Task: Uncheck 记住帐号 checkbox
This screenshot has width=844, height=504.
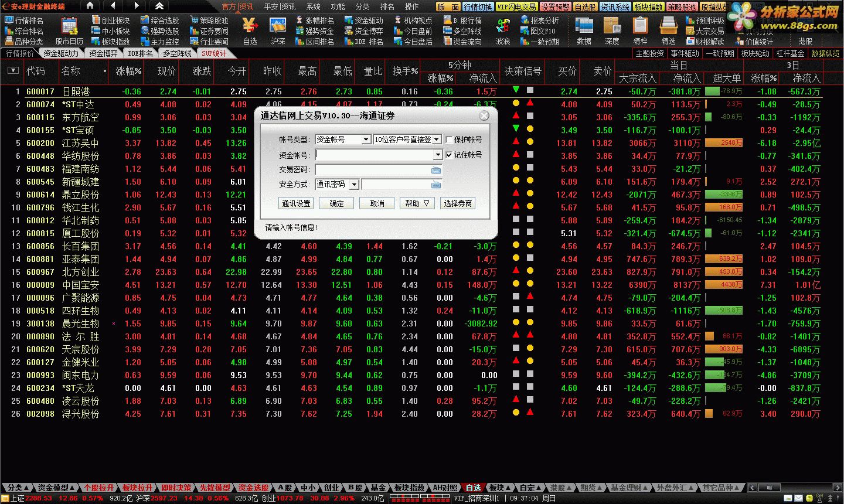Action: (450, 155)
